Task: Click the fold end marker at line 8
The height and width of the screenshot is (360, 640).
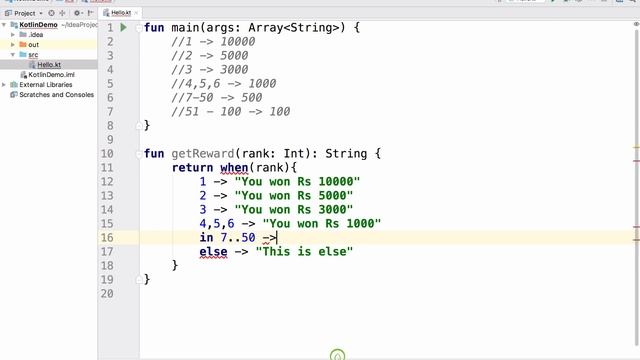Action: coord(139,125)
